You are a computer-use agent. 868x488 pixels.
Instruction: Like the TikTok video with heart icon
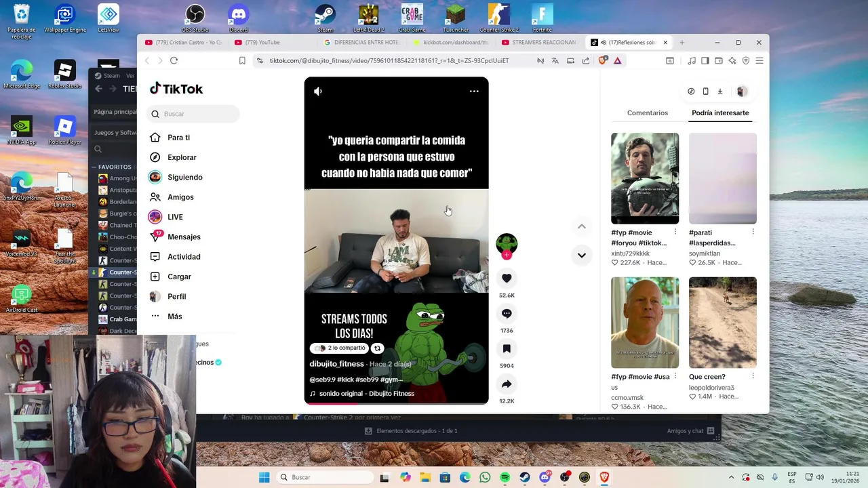(507, 278)
